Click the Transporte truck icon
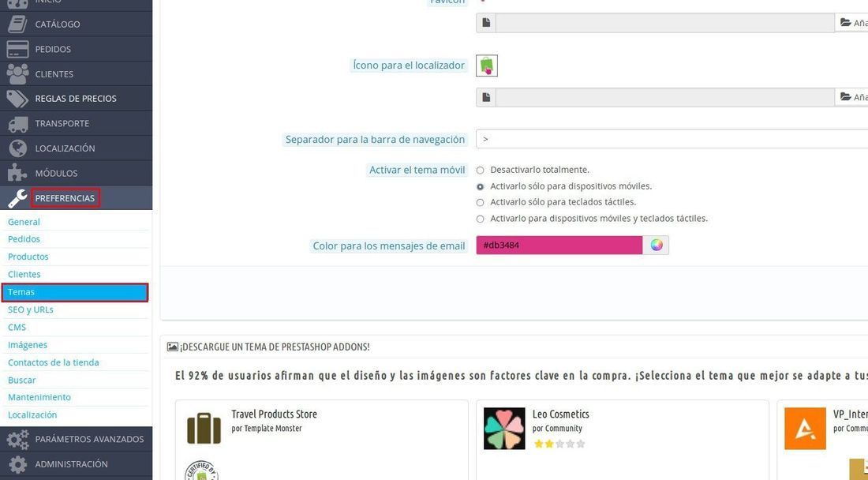The width and height of the screenshot is (868, 480). click(17, 123)
